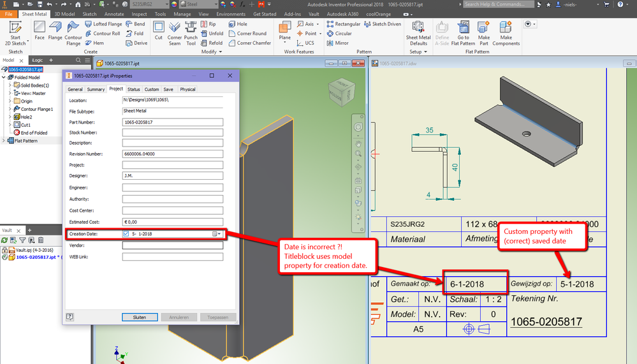
Task: Expand the Folded Model node
Action: pos(4,77)
